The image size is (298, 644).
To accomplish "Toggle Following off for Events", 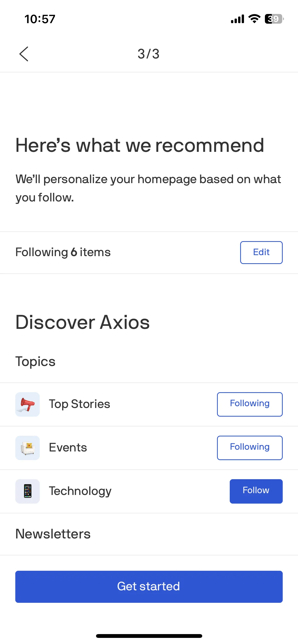I will (250, 448).
